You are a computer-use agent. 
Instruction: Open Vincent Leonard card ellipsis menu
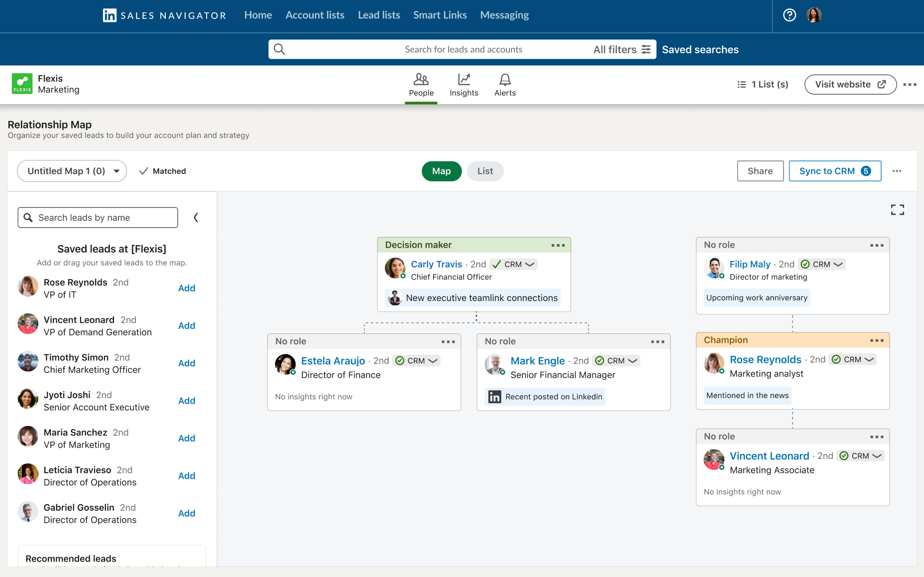pos(877,437)
